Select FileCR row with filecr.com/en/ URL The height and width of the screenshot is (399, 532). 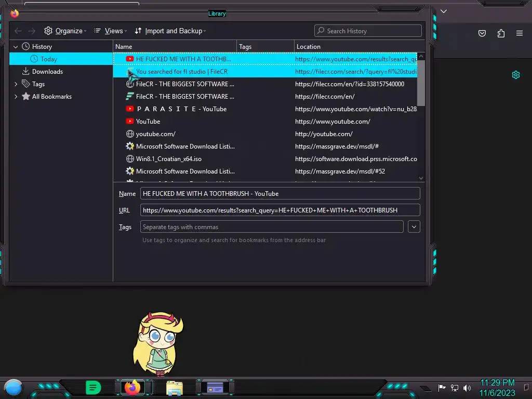[x=265, y=96]
